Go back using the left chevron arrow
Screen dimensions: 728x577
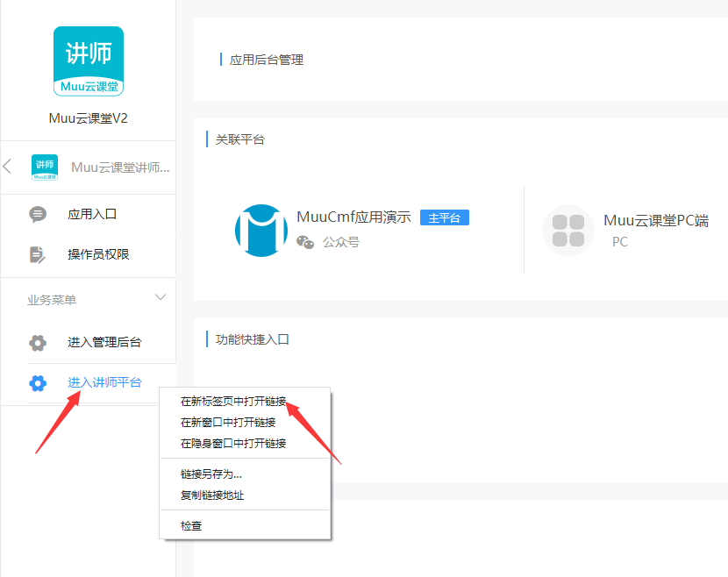coord(7,167)
